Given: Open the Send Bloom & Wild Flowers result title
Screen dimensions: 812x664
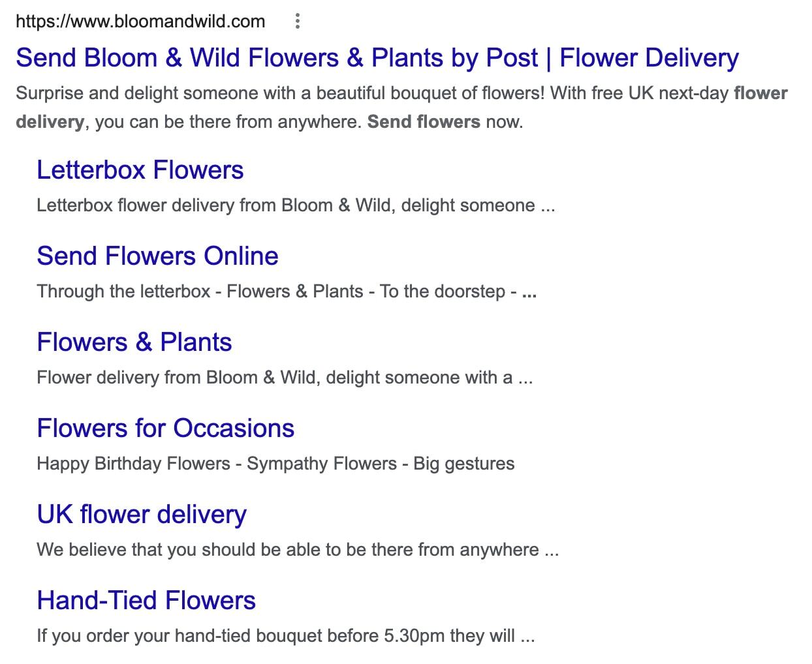Looking at the screenshot, I should pyautogui.click(x=377, y=58).
